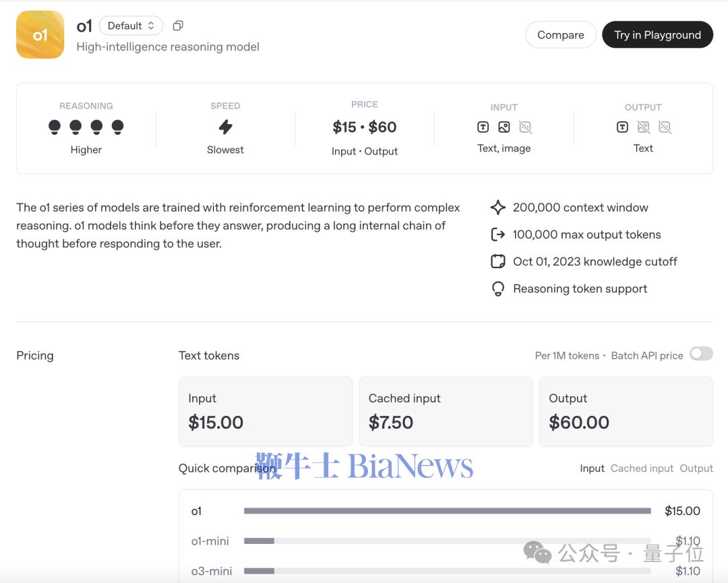
Task: Click the input unsupported audio icon
Action: click(525, 127)
